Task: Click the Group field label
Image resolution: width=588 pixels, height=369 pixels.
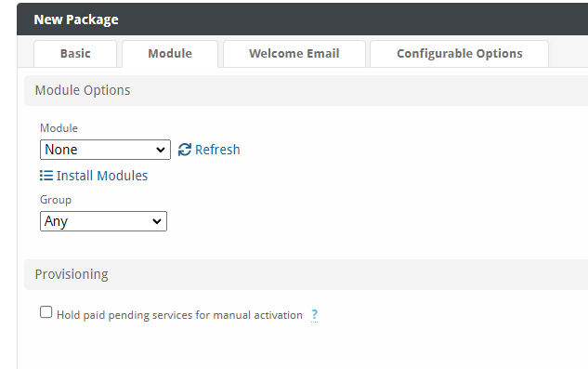Action: [56, 200]
